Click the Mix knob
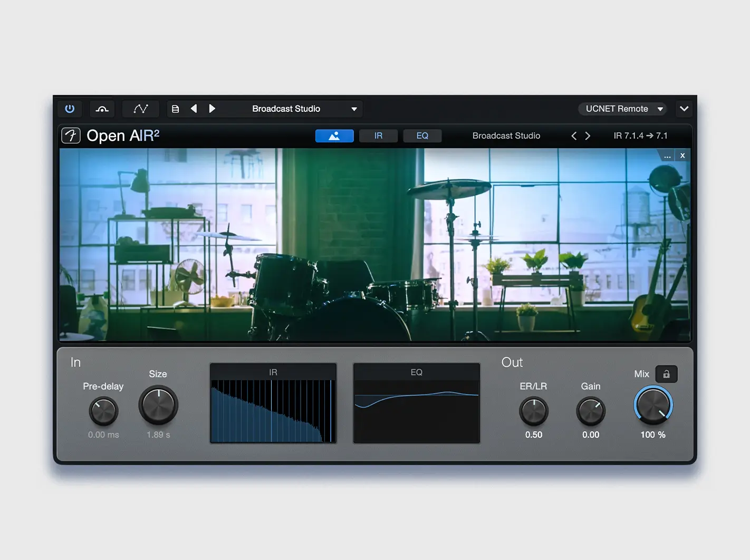Screen dimensions: 750x560 [653, 405]
